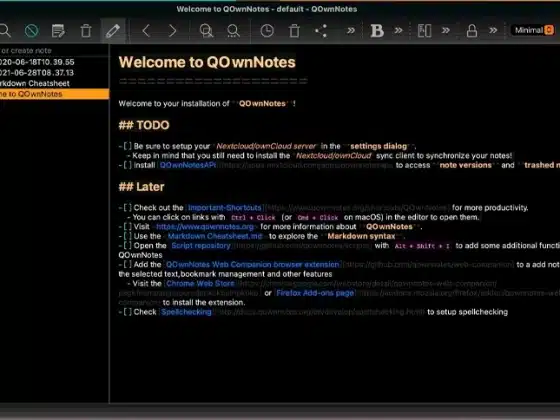
Task: Open find-in-note magnifier with document icon
Action: pos(206,31)
